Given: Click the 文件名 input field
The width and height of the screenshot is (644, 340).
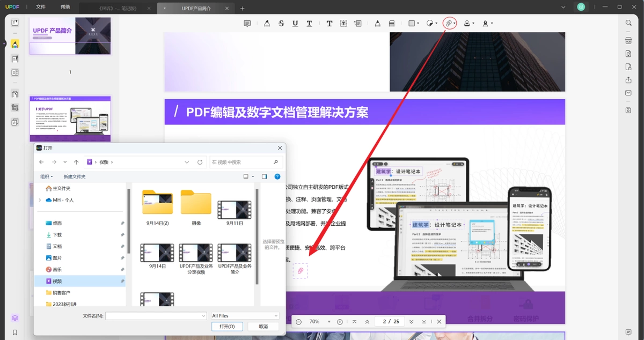Looking at the screenshot, I should 156,316.
